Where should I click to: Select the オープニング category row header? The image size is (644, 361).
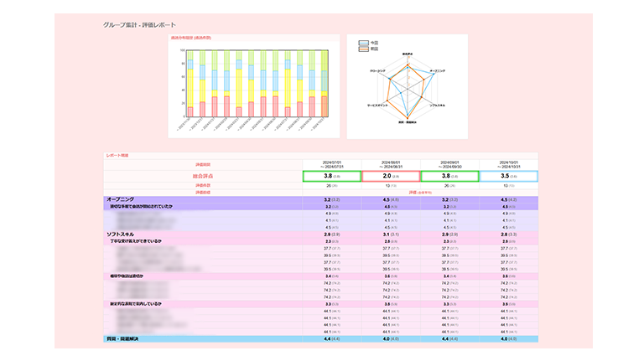[x=126, y=199]
